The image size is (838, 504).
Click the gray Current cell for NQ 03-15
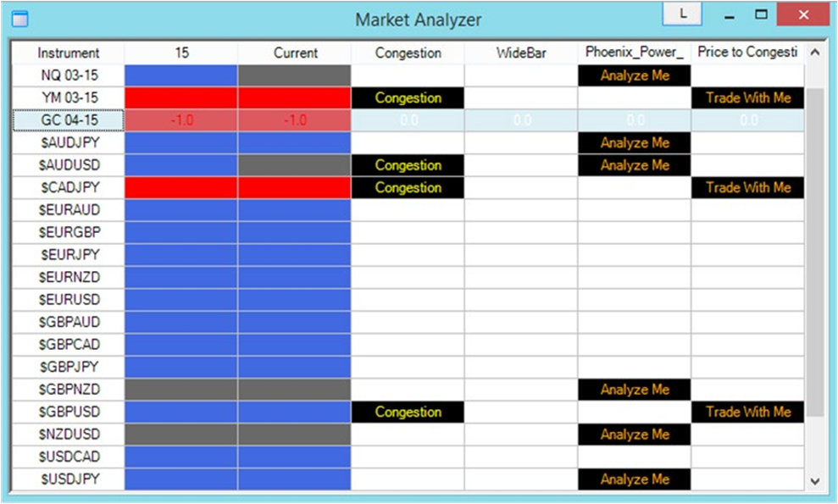click(295, 75)
